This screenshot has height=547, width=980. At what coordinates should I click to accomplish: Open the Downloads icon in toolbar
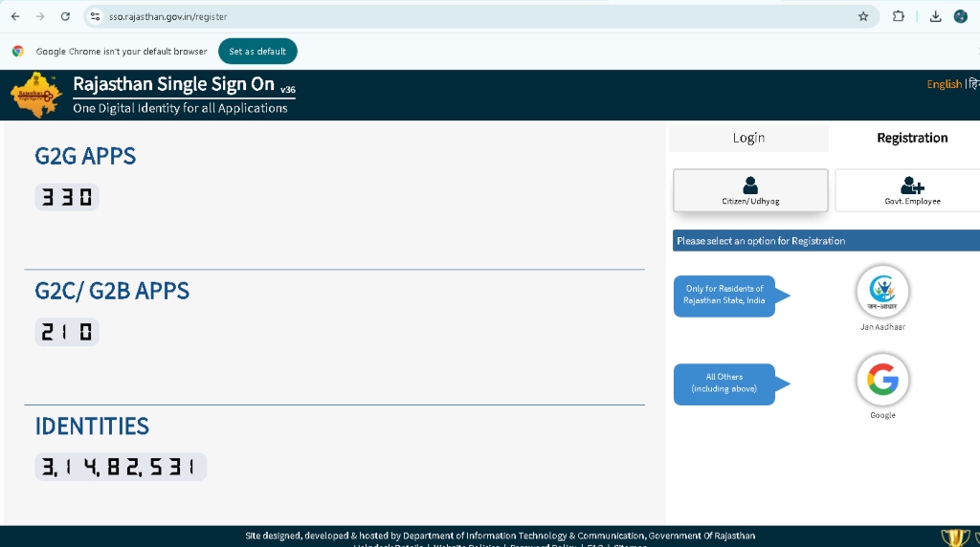[935, 17]
